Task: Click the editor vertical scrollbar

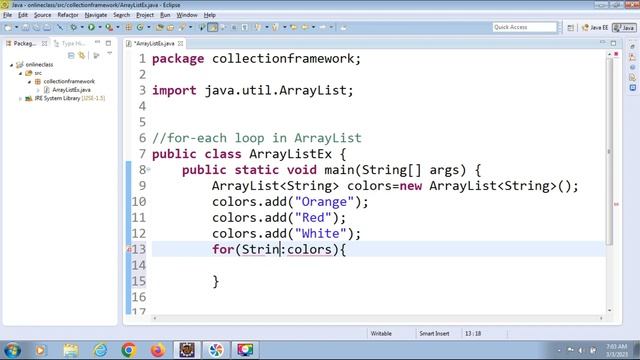Action: tap(609, 151)
